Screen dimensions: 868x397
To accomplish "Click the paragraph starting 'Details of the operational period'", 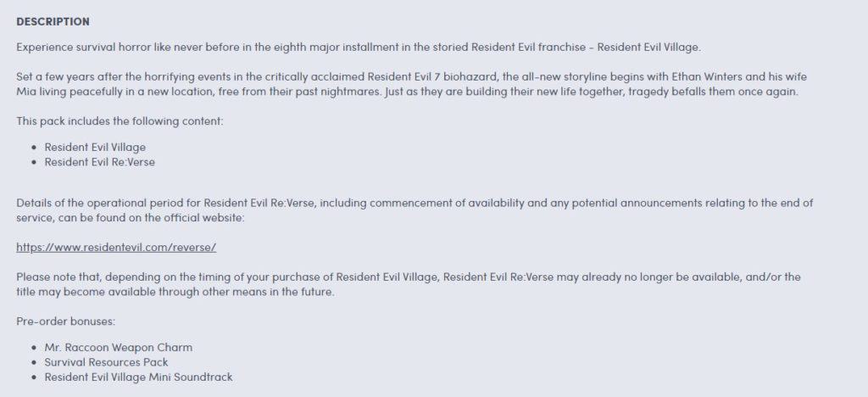I will 415,210.
